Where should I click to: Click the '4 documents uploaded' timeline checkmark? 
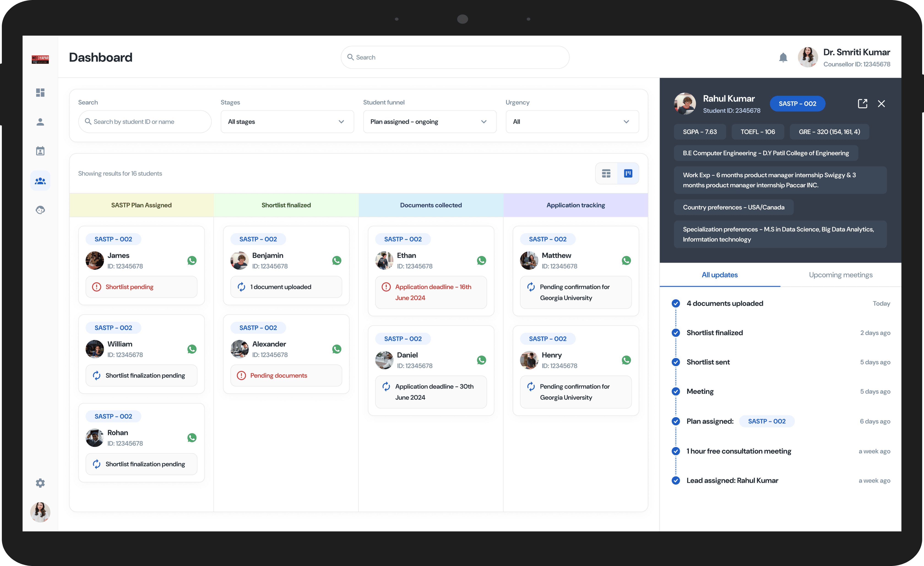coord(676,303)
